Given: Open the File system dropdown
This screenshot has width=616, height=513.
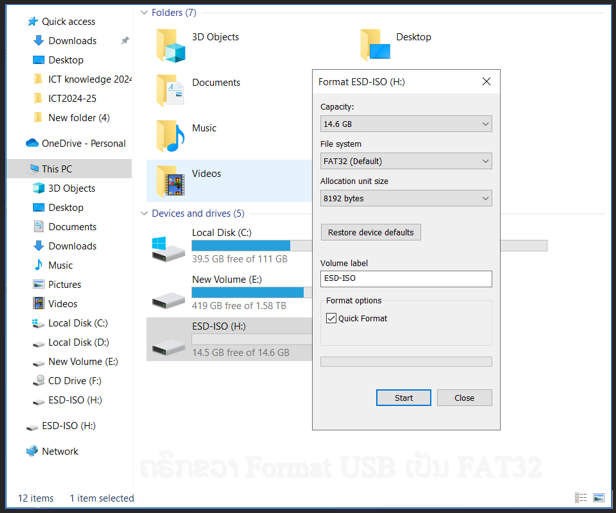Looking at the screenshot, I should pos(405,161).
